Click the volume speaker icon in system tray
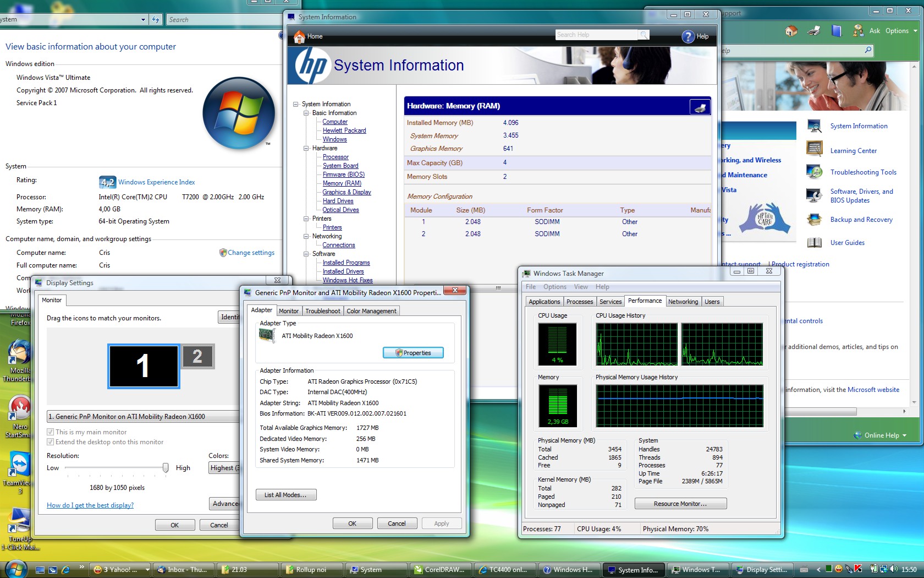This screenshot has height=578, width=924. coord(893,569)
